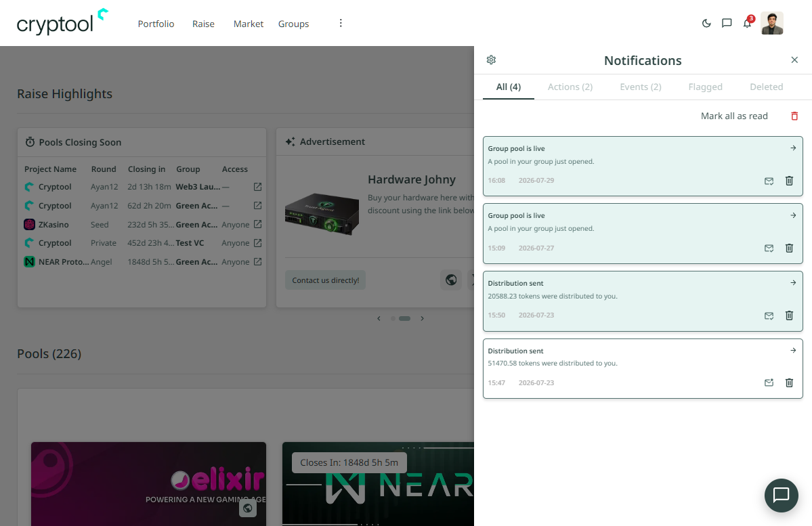The image size is (812, 526).
Task: Delete the 15:09 Group pool notification
Action: click(x=789, y=248)
